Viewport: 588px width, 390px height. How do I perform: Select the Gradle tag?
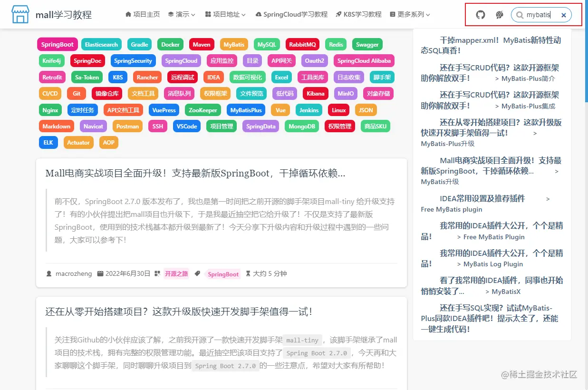coord(139,44)
